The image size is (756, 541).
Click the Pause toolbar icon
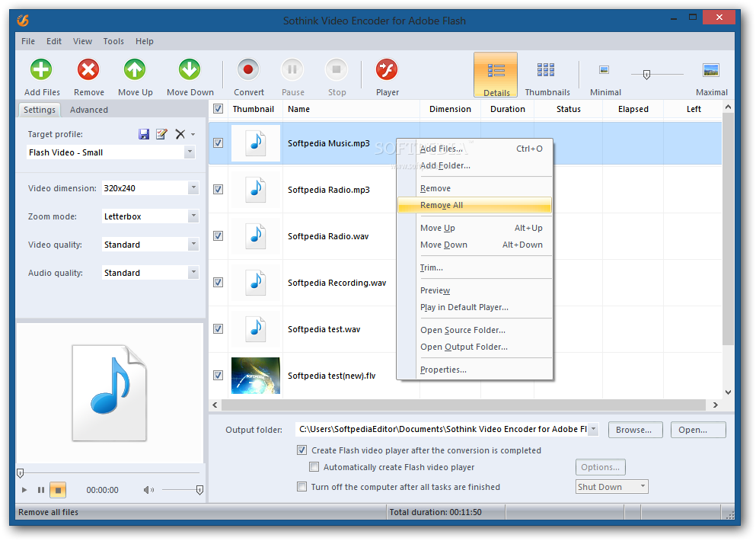tap(292, 70)
